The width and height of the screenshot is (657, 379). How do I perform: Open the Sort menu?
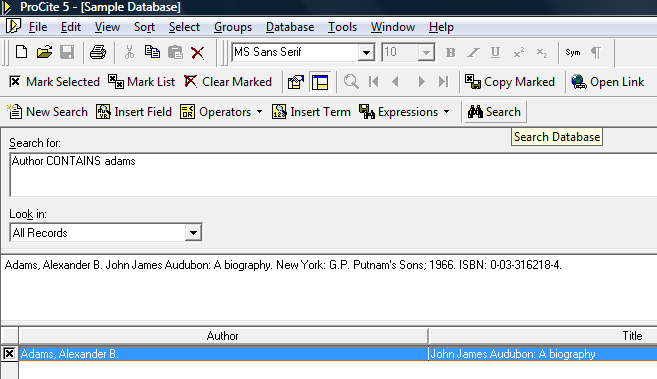[x=144, y=27]
